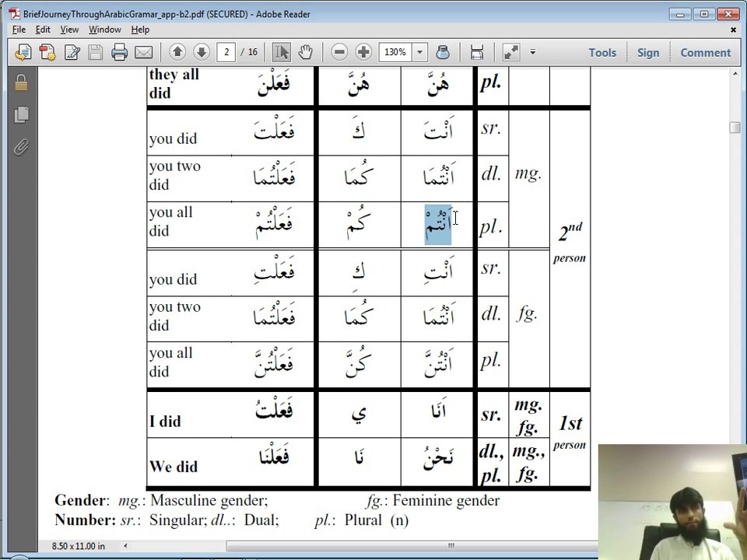Click 'Feminine gender' legend text
This screenshot has width=747, height=560.
pos(447,500)
